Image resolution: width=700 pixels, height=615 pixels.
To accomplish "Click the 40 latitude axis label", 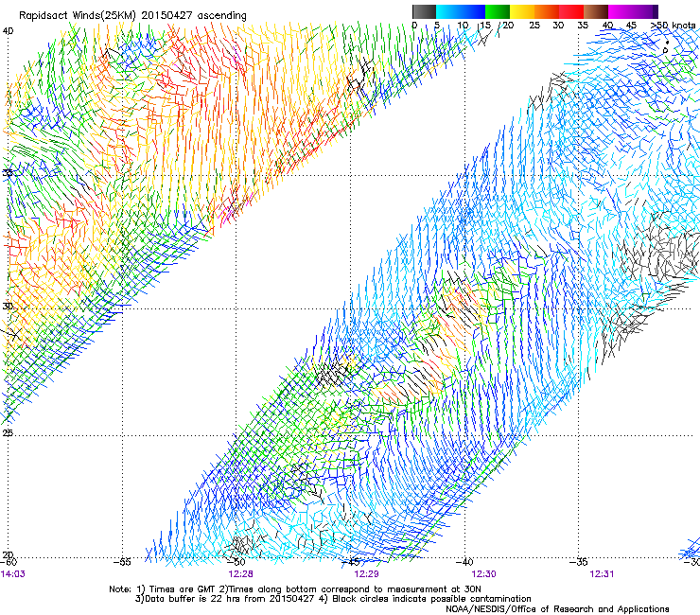I will point(8,31).
